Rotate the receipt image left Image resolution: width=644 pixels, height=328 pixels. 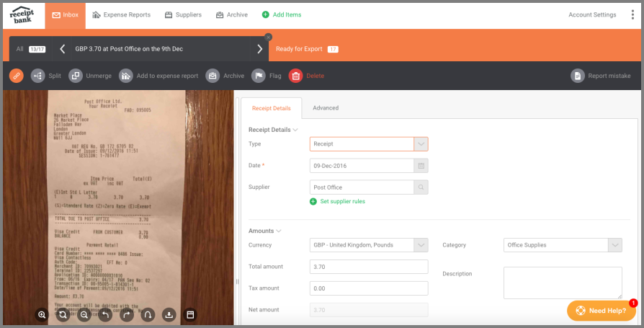(x=106, y=315)
